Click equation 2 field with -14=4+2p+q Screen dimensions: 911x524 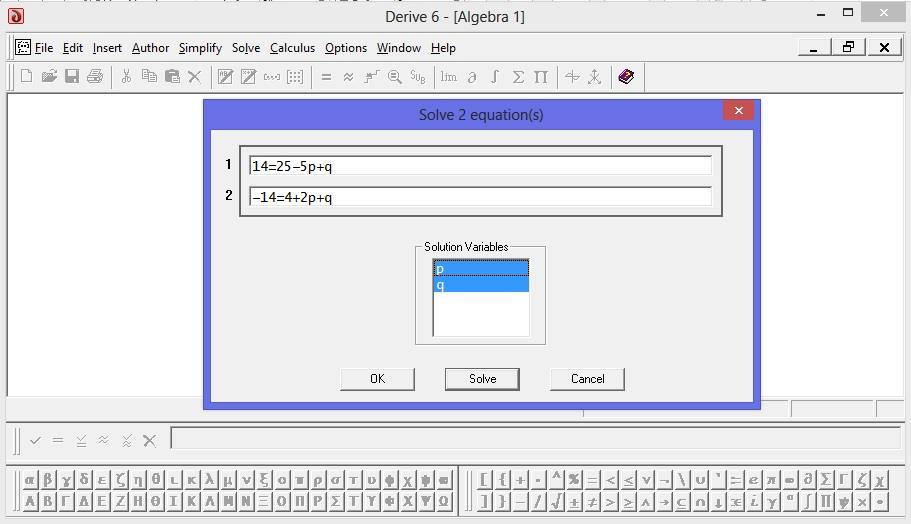480,196
